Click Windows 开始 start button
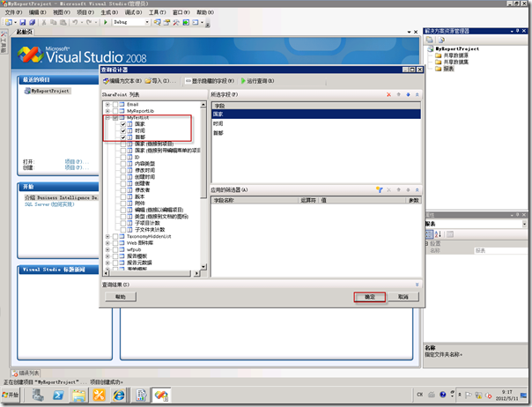 tap(11, 396)
